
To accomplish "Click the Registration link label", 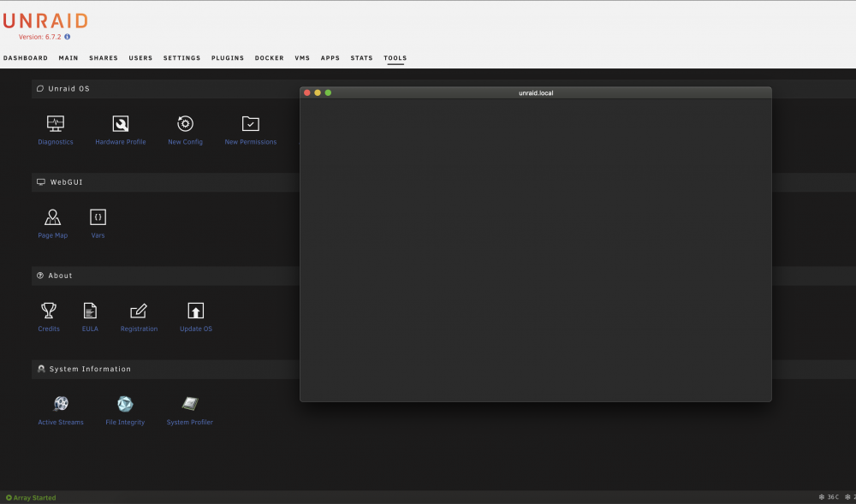I will [139, 329].
